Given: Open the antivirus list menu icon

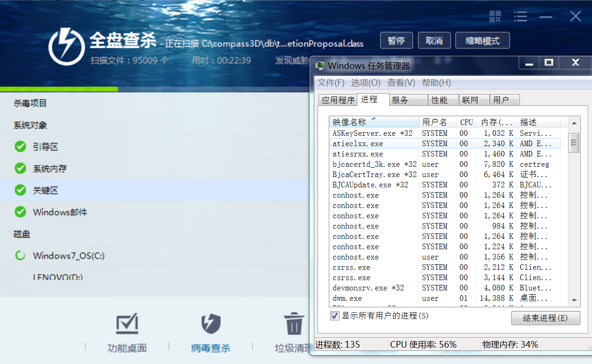Looking at the screenshot, I should tap(520, 16).
